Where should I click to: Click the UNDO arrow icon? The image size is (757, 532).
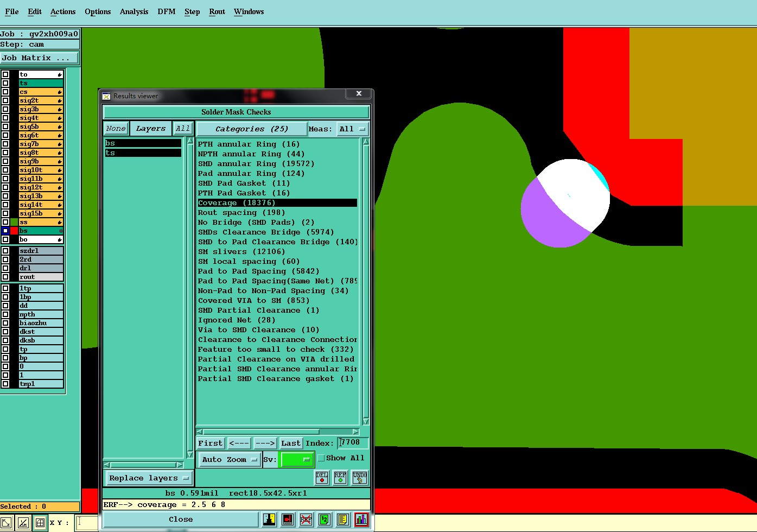pos(360,478)
